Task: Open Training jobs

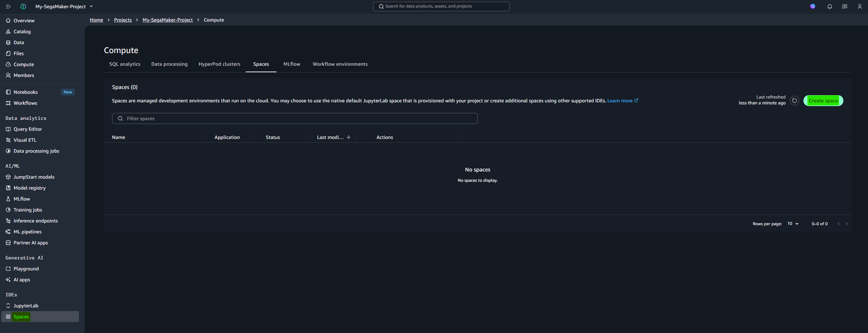Action: click(x=40, y=210)
